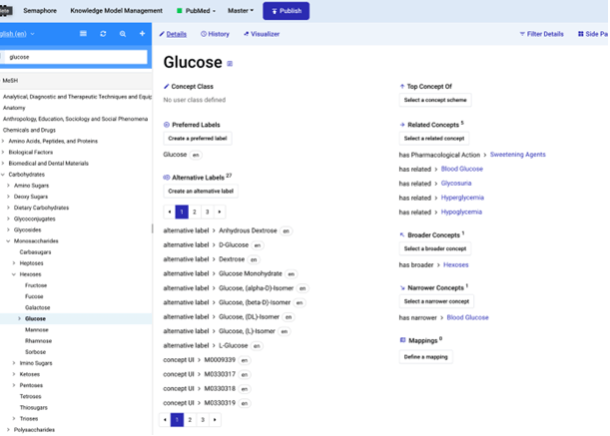Screen dimensions: 610x436
Task: Switch to the Details tab
Action: 173,34
